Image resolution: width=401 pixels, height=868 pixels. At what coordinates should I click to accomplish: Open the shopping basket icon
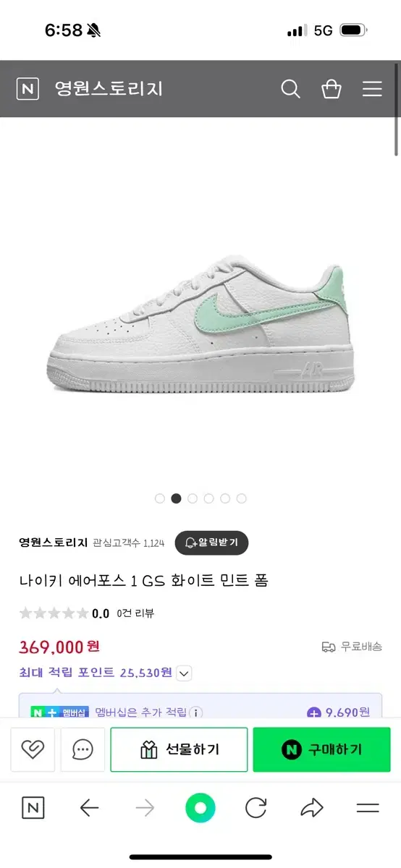click(x=332, y=89)
